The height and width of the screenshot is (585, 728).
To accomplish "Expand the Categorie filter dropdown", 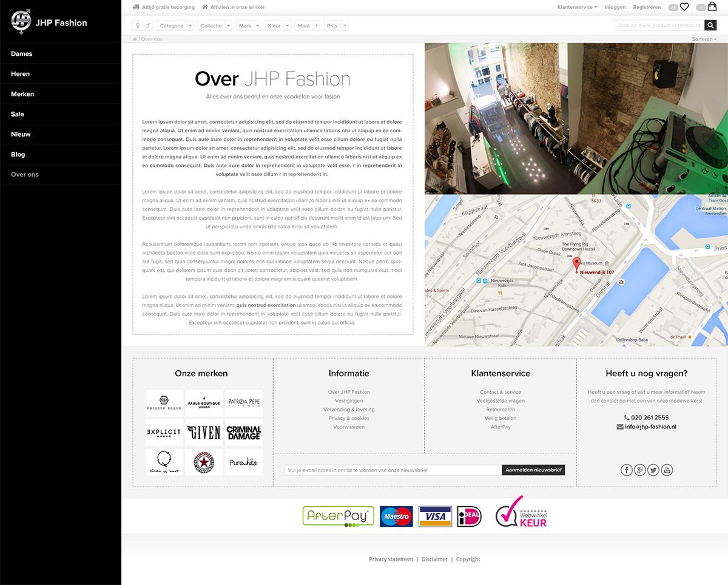I will click(190, 25).
